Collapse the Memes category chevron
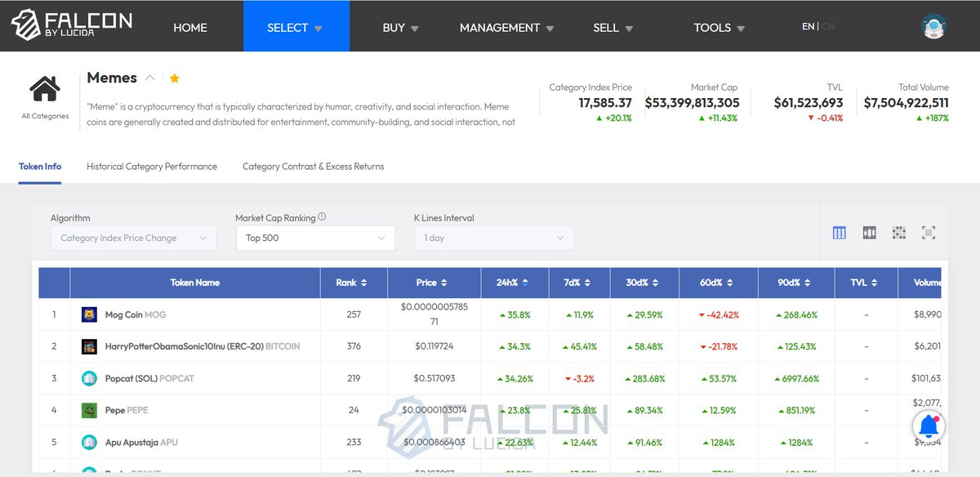This screenshot has height=477, width=980. coord(149,78)
